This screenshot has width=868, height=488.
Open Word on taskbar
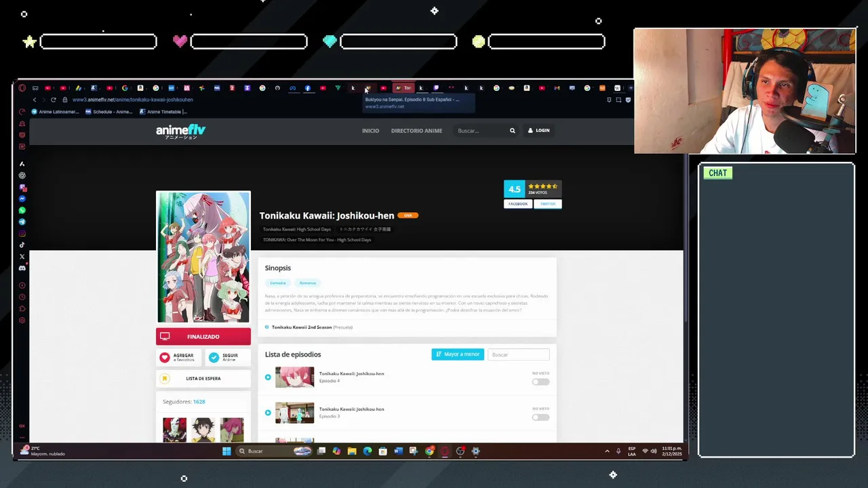tap(398, 451)
